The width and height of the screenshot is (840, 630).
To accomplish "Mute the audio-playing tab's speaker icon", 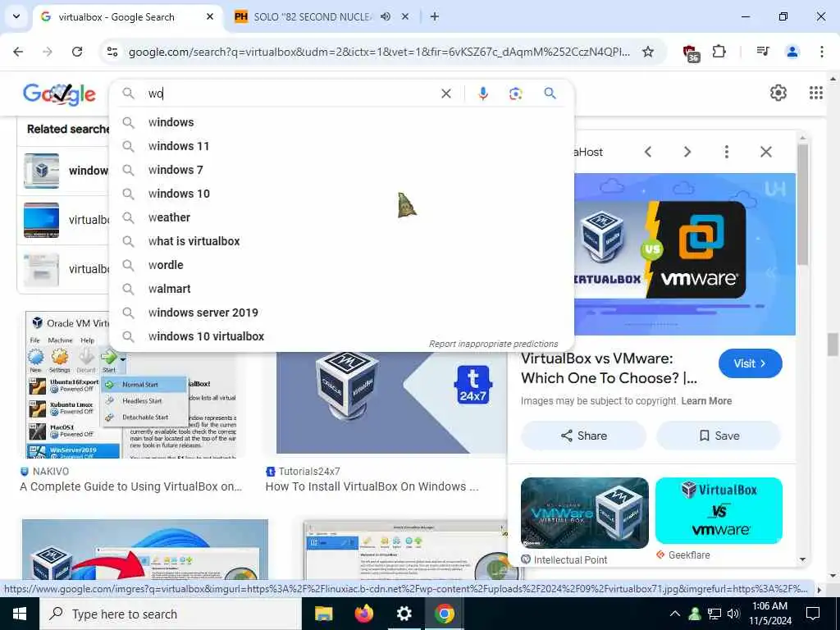I will point(386,16).
